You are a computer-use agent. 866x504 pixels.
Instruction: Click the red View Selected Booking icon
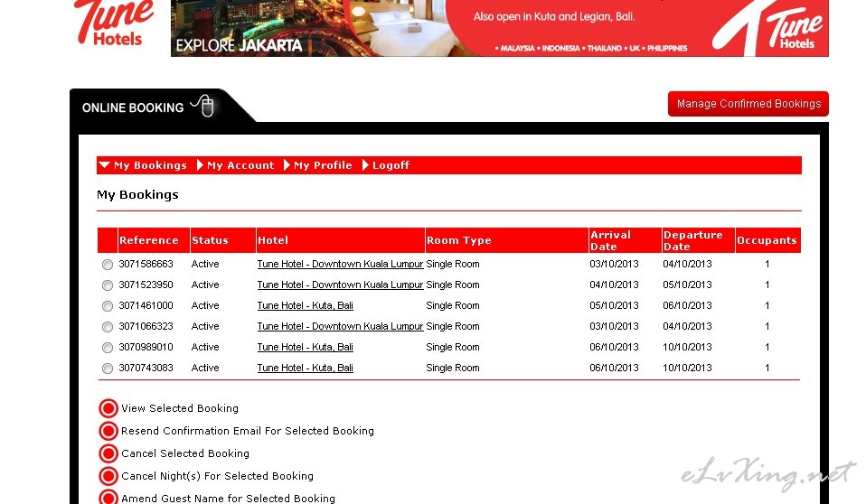coord(108,408)
